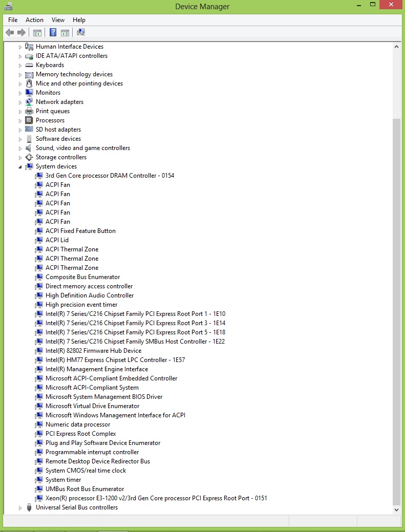Open the View menu

pyautogui.click(x=58, y=20)
